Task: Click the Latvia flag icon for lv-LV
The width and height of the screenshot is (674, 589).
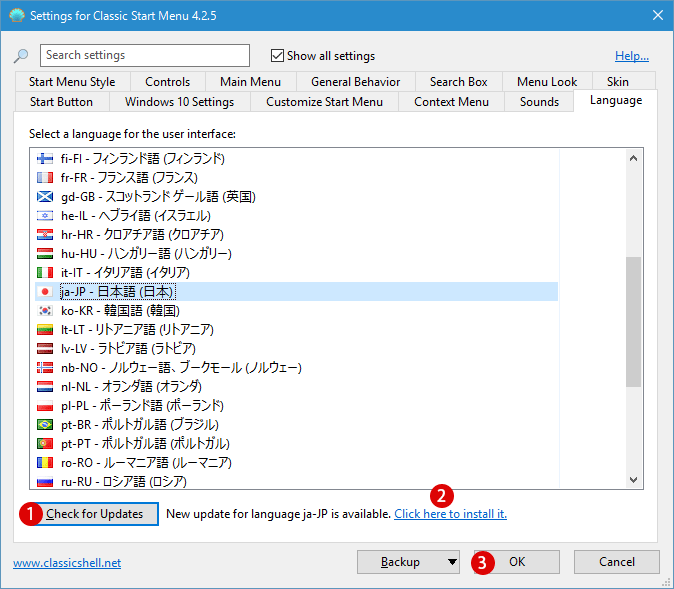Action: 45,349
